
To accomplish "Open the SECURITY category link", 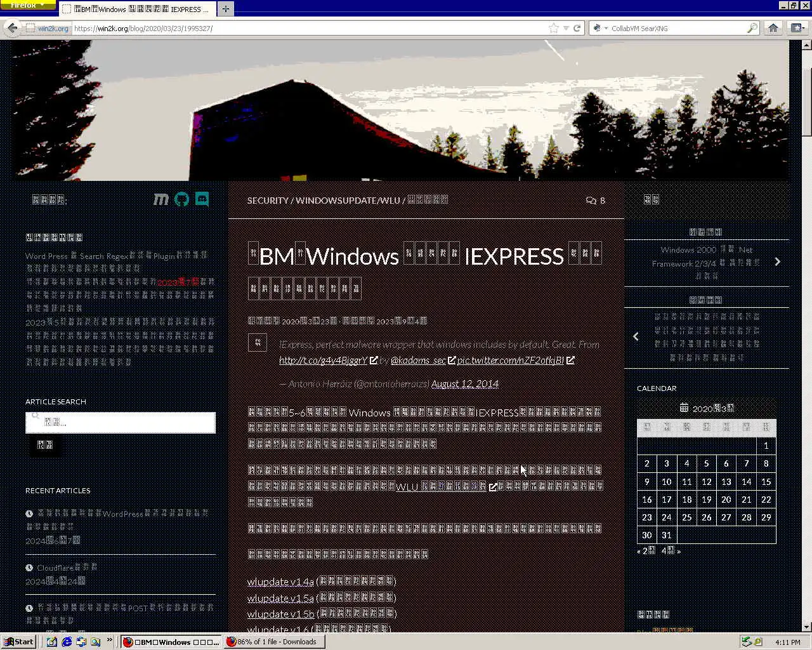I will [x=268, y=200].
